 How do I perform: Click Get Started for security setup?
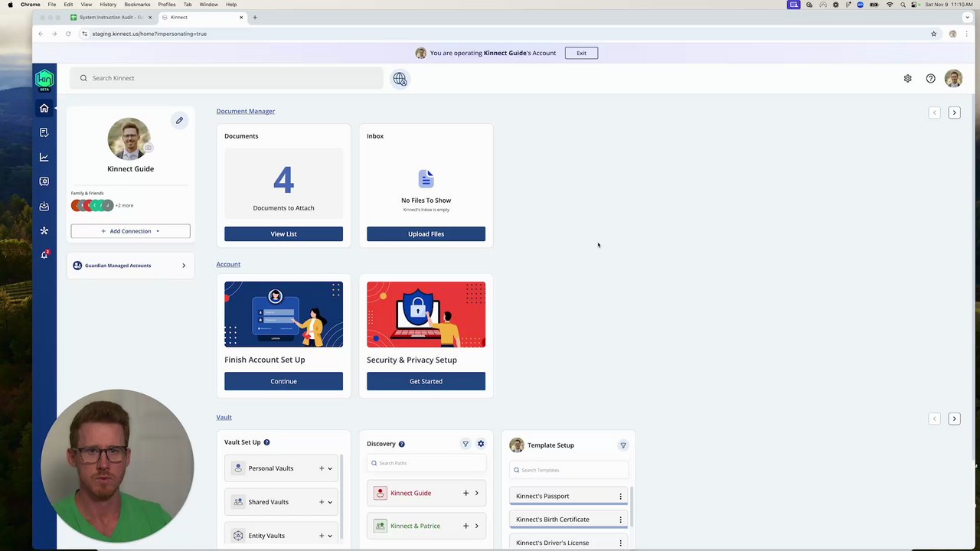[426, 381]
